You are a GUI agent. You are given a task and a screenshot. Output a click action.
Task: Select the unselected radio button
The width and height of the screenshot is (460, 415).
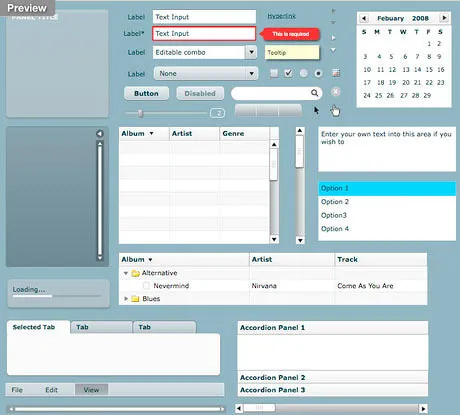click(304, 73)
